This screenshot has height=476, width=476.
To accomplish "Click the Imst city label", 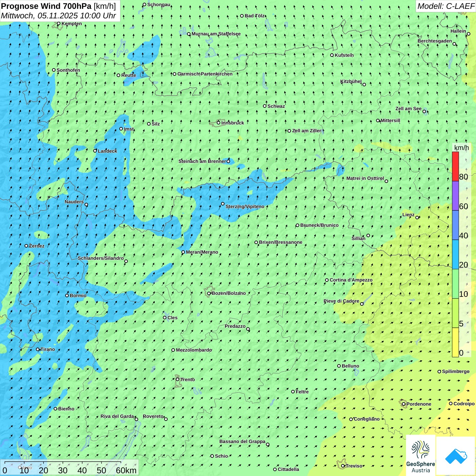I will tap(129, 129).
